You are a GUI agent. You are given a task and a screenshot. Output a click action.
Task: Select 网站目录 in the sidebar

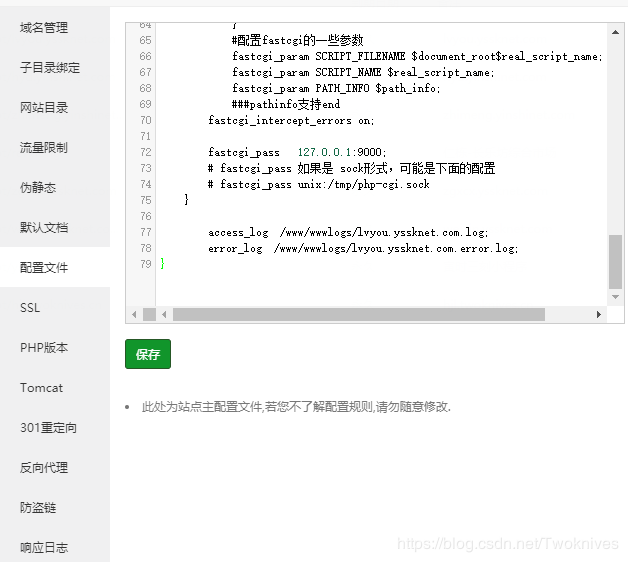[44, 107]
